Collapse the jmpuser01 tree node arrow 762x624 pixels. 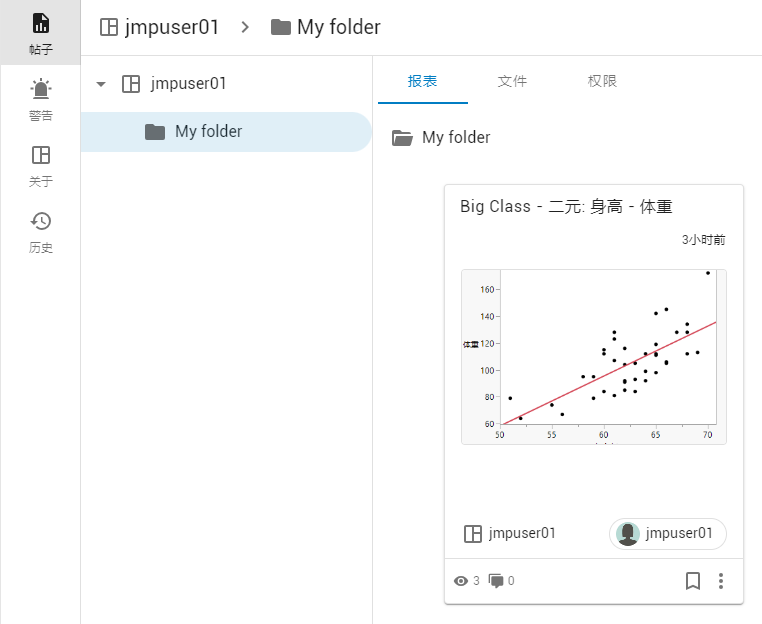pos(100,84)
